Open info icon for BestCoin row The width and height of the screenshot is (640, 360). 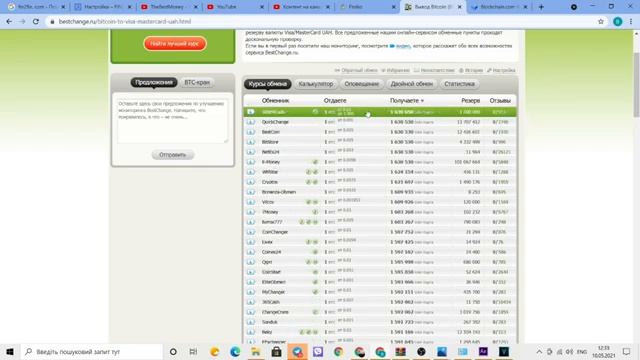(251, 132)
